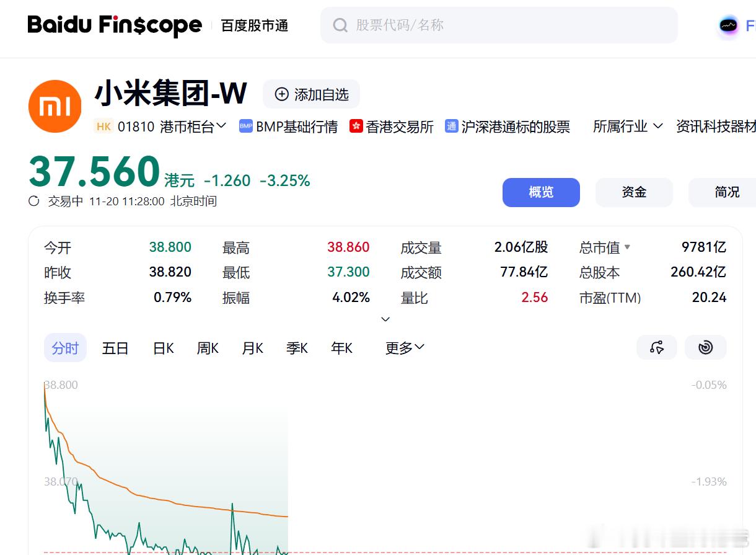The image size is (756, 555).
Task: Select the 分时 chart tab
Action: coord(65,348)
